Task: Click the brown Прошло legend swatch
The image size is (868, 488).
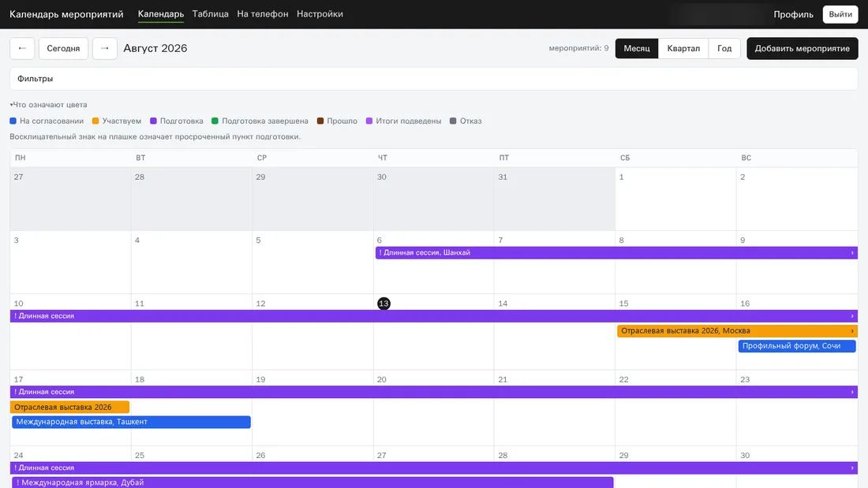Action: [x=320, y=121]
